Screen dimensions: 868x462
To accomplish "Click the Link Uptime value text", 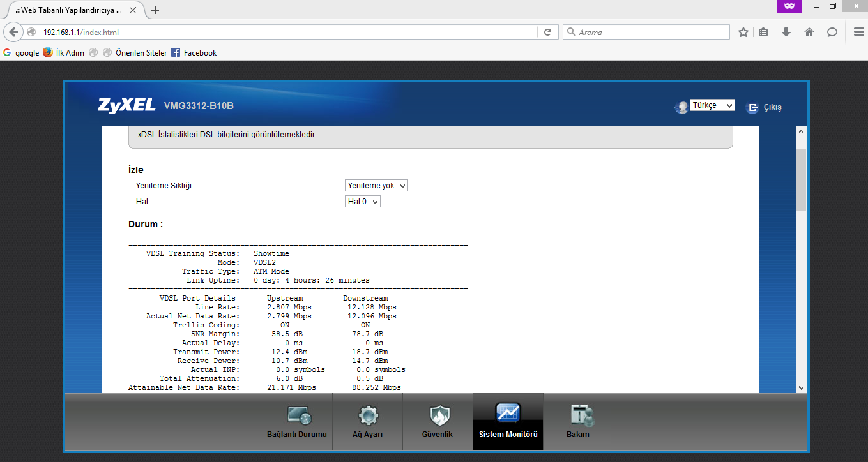I will coord(312,280).
